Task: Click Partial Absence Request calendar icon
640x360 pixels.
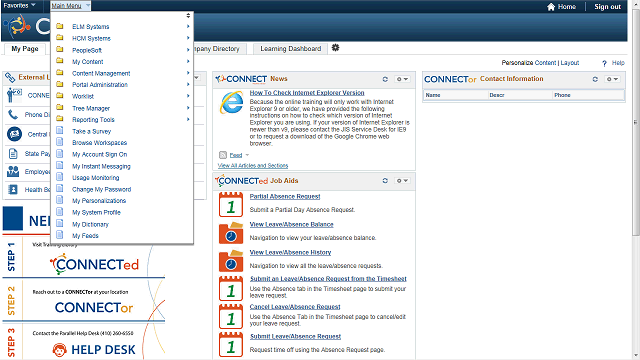Action: coord(231,204)
